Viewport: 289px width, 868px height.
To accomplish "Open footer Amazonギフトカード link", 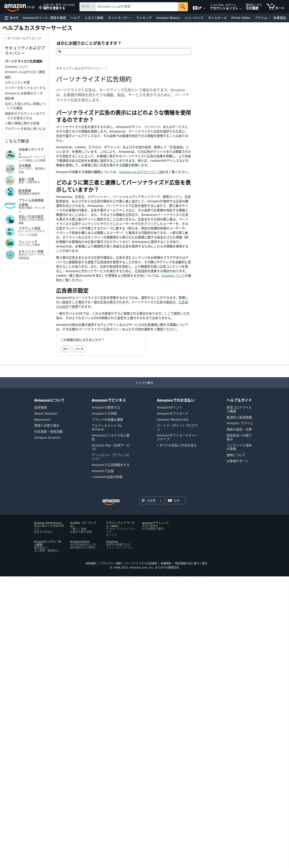I will click(173, 413).
